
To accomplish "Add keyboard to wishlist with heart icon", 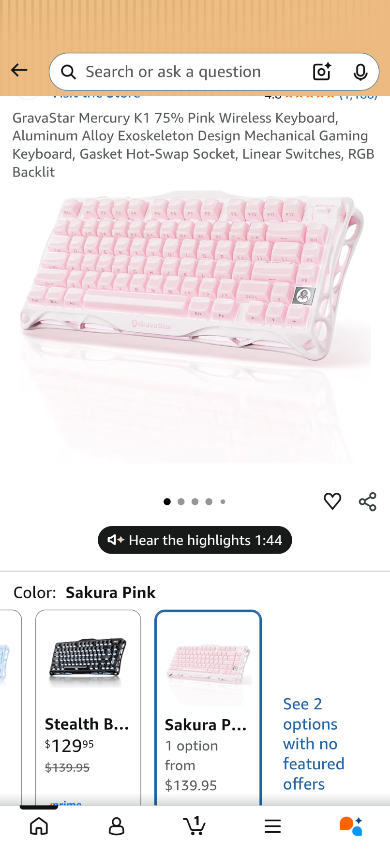I will (x=332, y=501).
